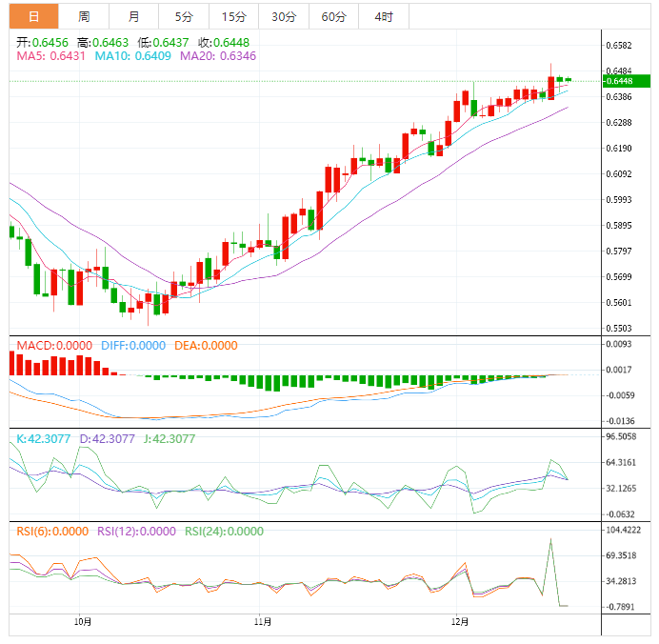This screenshot has height=644, width=659.
Task: Click the MA5: 0.6431 legend label
Action: coord(50,57)
